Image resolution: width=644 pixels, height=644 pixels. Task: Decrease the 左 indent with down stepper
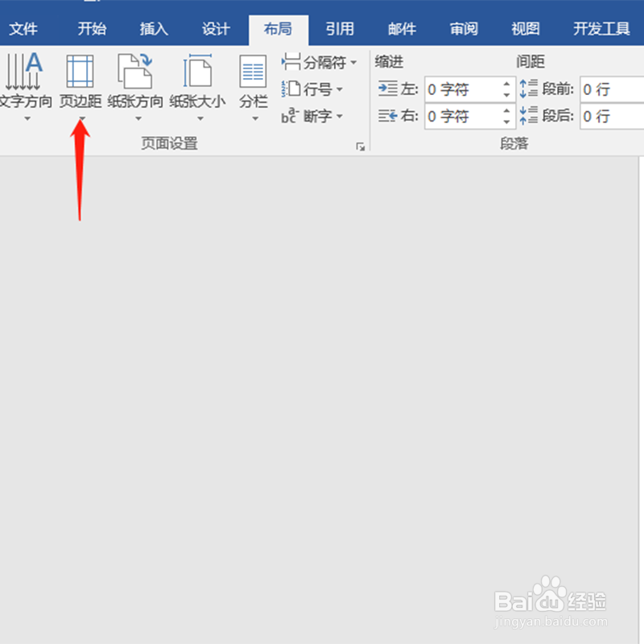coord(506,95)
